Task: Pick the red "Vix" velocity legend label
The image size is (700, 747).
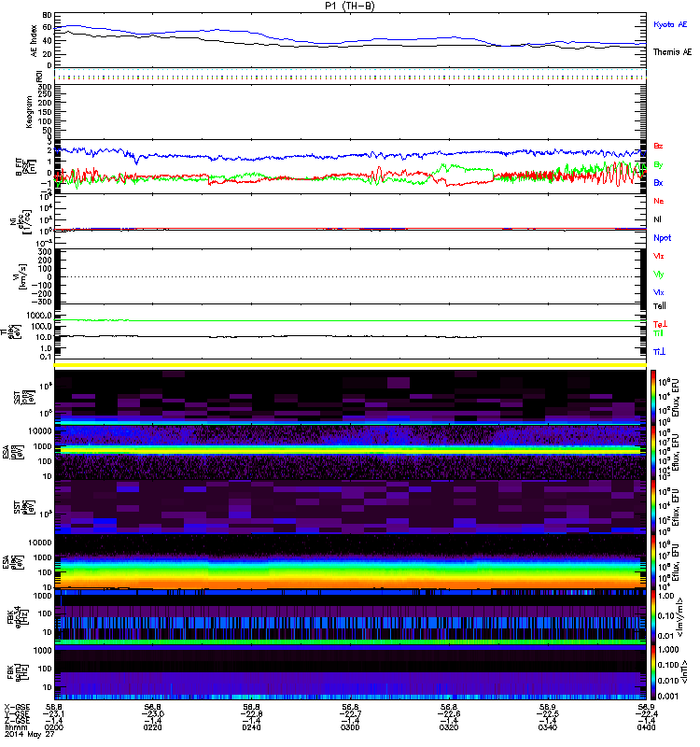Action: [659, 256]
